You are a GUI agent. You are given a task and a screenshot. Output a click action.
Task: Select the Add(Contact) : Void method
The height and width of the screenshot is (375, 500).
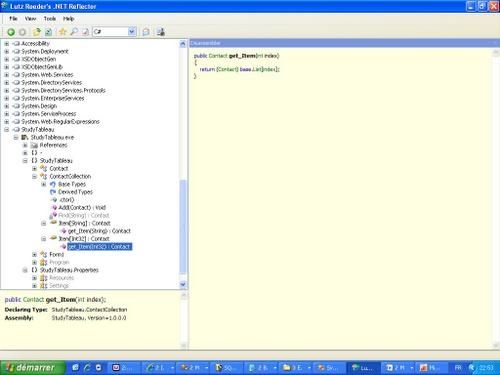[x=82, y=208]
